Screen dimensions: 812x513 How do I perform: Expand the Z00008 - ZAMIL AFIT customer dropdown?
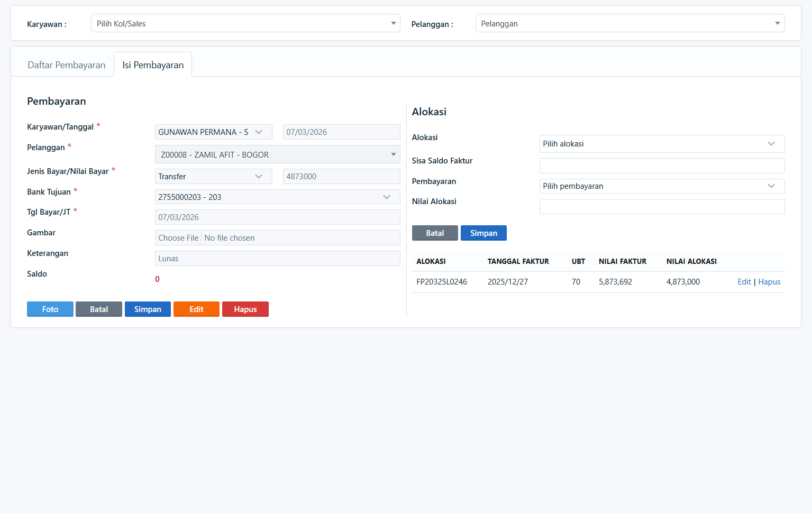277,154
